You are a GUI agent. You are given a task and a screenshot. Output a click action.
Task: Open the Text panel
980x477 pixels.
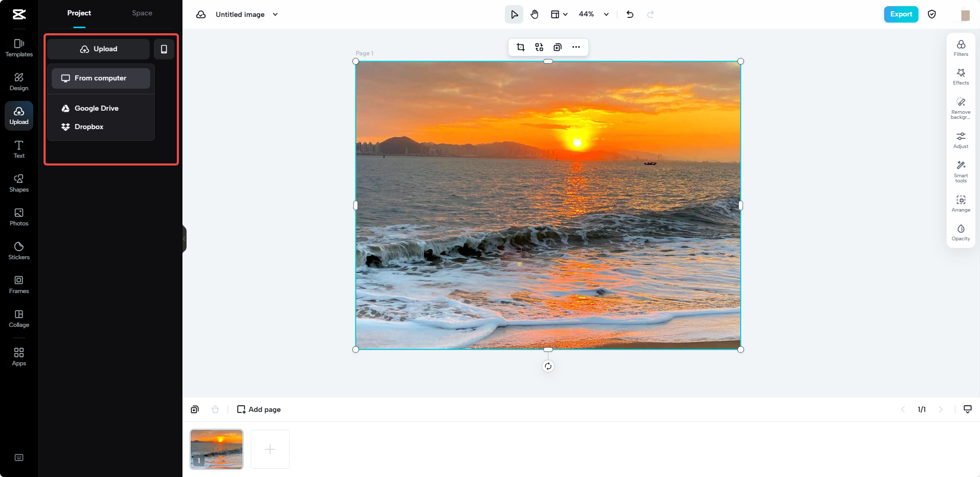point(18,149)
